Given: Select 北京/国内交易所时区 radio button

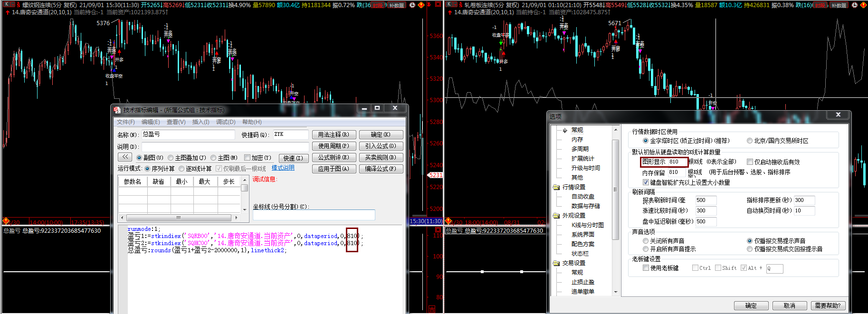Looking at the screenshot, I should pyautogui.click(x=750, y=141).
